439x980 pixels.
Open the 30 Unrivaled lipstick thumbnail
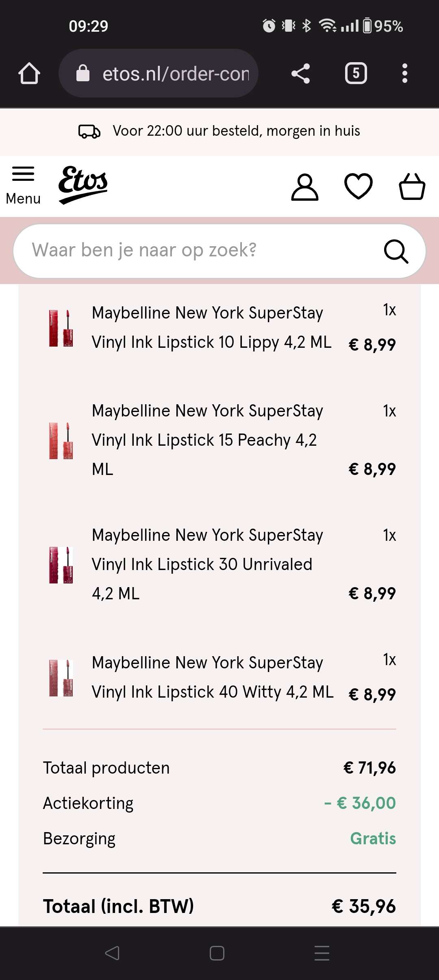(x=61, y=565)
